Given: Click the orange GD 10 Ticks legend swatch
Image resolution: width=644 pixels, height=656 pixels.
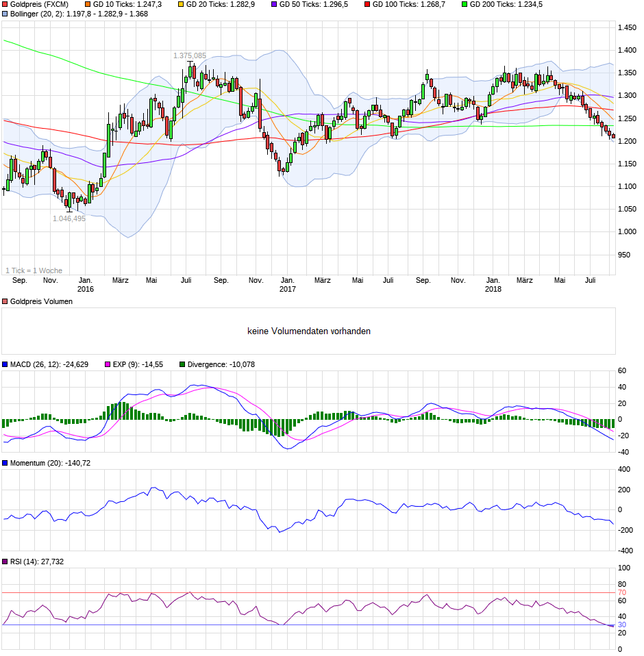Looking at the screenshot, I should click(88, 4).
